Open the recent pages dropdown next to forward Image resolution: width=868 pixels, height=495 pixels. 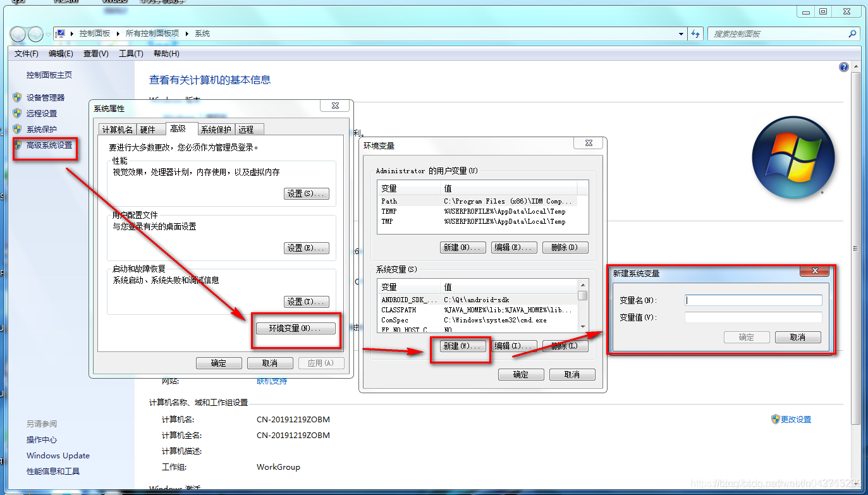48,34
